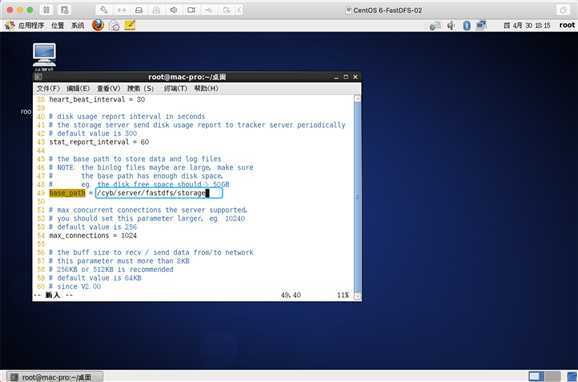This screenshot has width=578, height=382.
Task: Click the line heart_beat_interval = 30
Action: [x=97, y=100]
